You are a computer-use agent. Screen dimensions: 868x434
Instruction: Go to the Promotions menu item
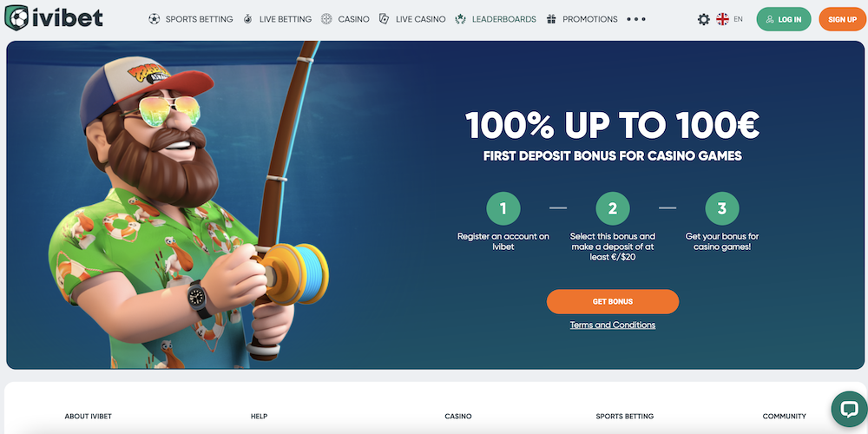coord(590,19)
